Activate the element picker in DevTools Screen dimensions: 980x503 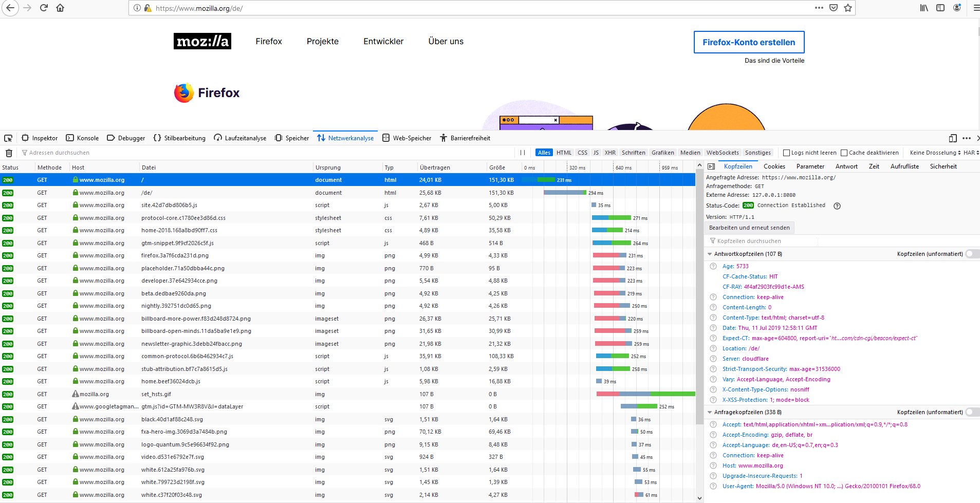point(8,138)
